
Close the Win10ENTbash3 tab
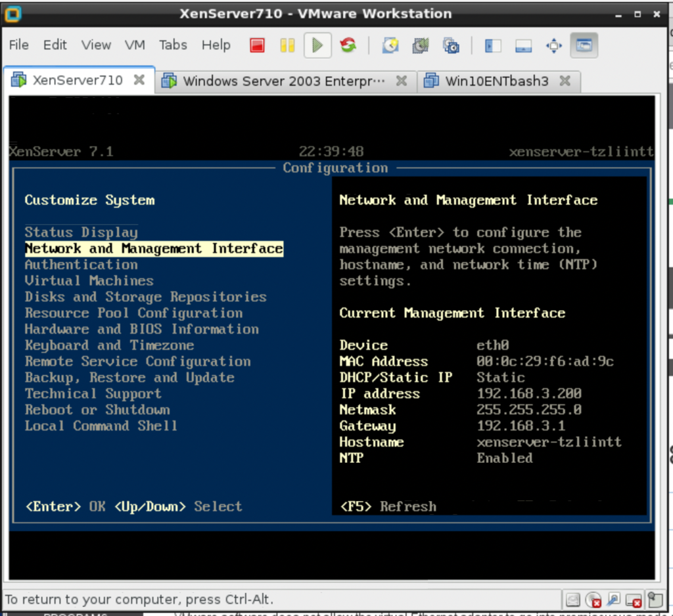pos(565,81)
